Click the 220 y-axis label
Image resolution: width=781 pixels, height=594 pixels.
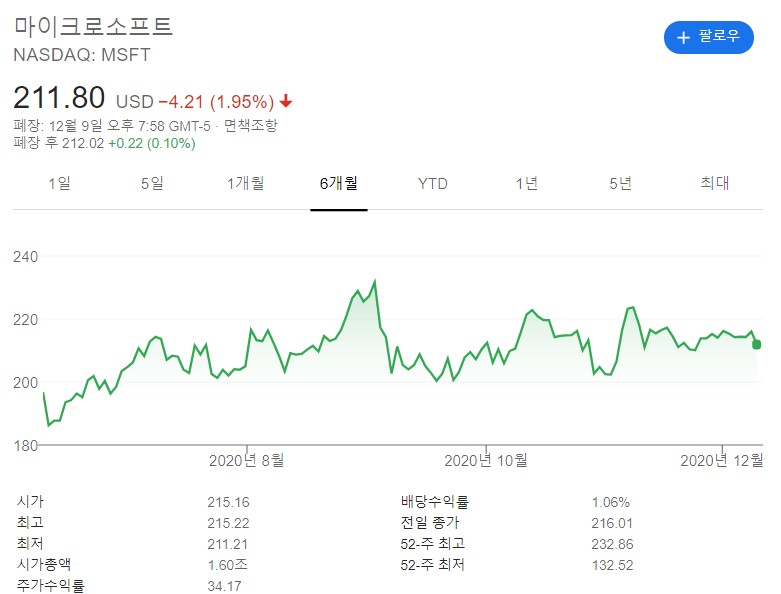(25, 320)
